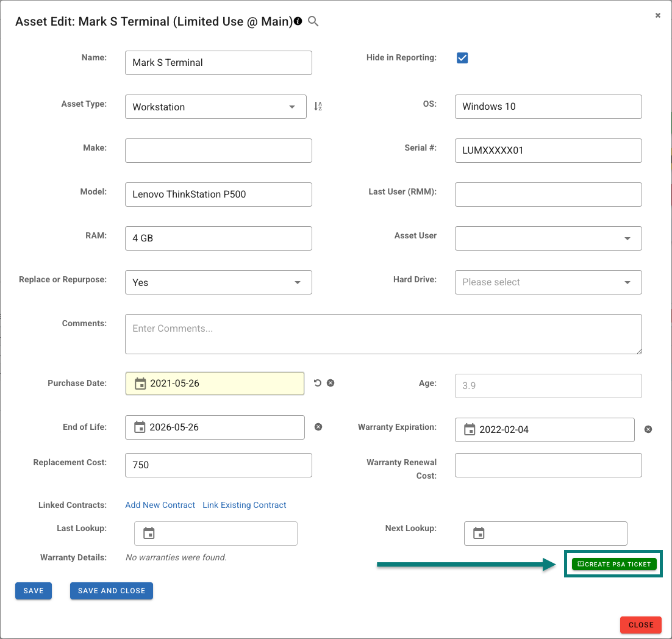Click the info icon beside the title

click(x=298, y=21)
